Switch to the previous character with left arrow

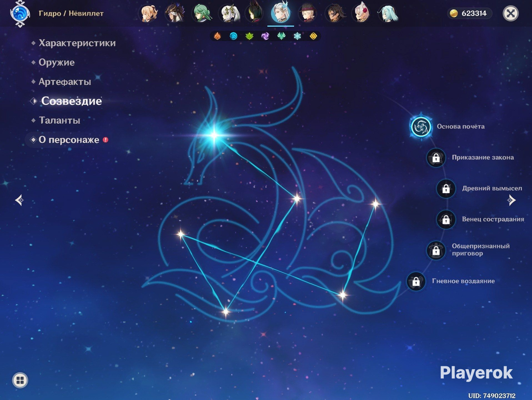[x=19, y=200]
